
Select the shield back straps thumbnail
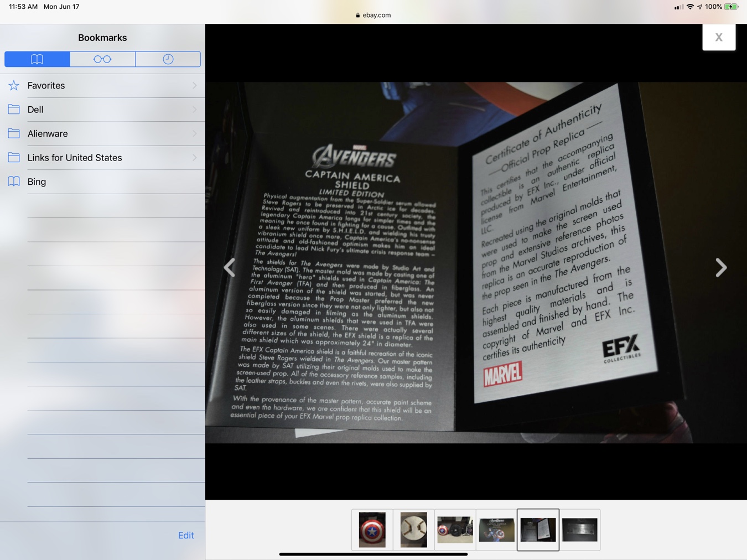coord(414,530)
